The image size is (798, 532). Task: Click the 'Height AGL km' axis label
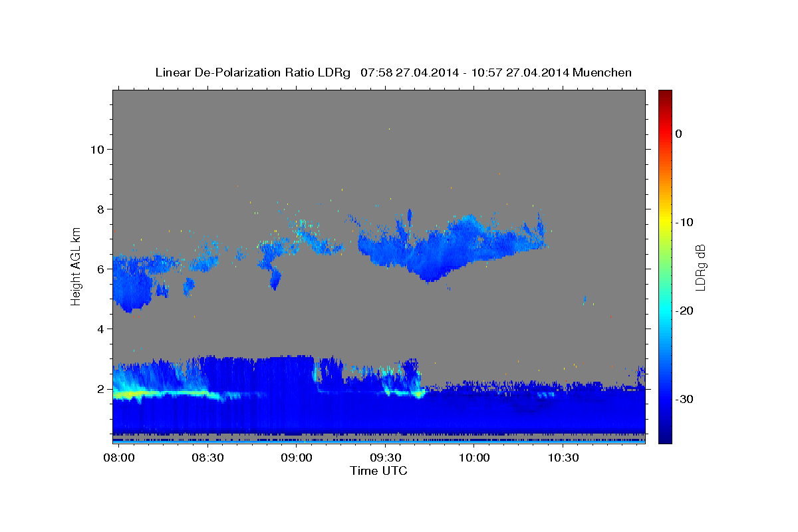coord(76,266)
